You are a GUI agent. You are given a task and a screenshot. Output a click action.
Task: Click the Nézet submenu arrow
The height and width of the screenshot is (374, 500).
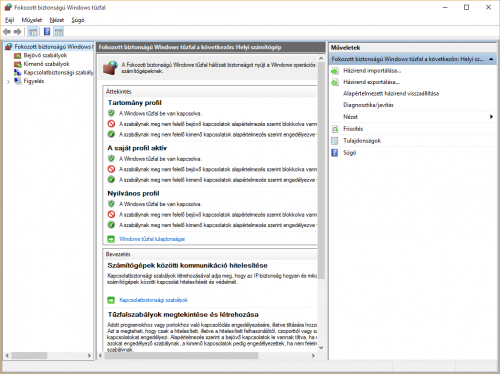pyautogui.click(x=491, y=117)
